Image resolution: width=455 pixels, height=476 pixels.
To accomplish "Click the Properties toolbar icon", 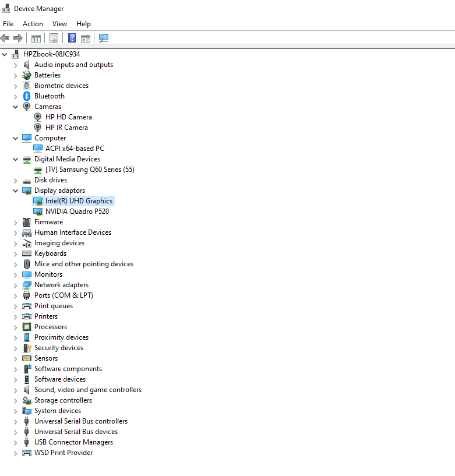I will (54, 38).
